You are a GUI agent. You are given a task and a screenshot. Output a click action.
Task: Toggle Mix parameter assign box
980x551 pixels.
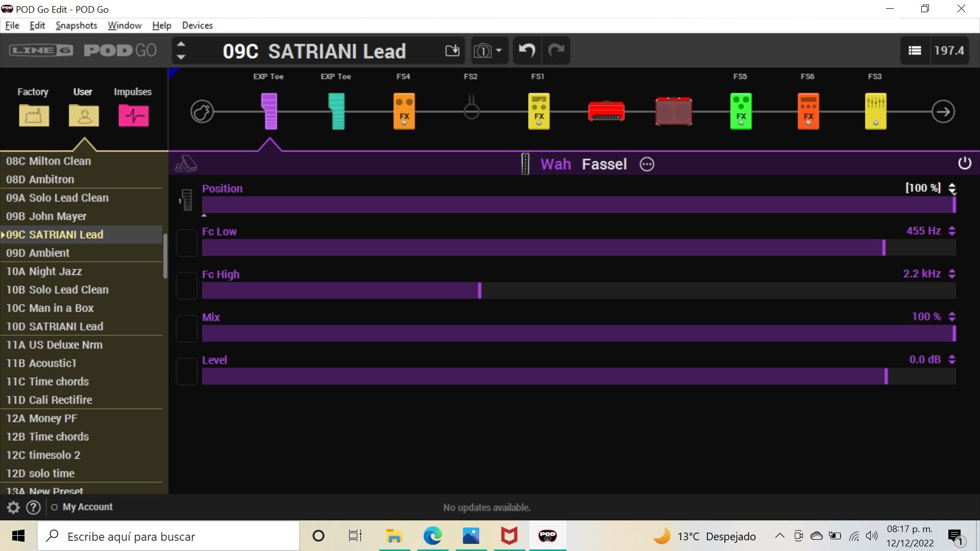tap(187, 329)
